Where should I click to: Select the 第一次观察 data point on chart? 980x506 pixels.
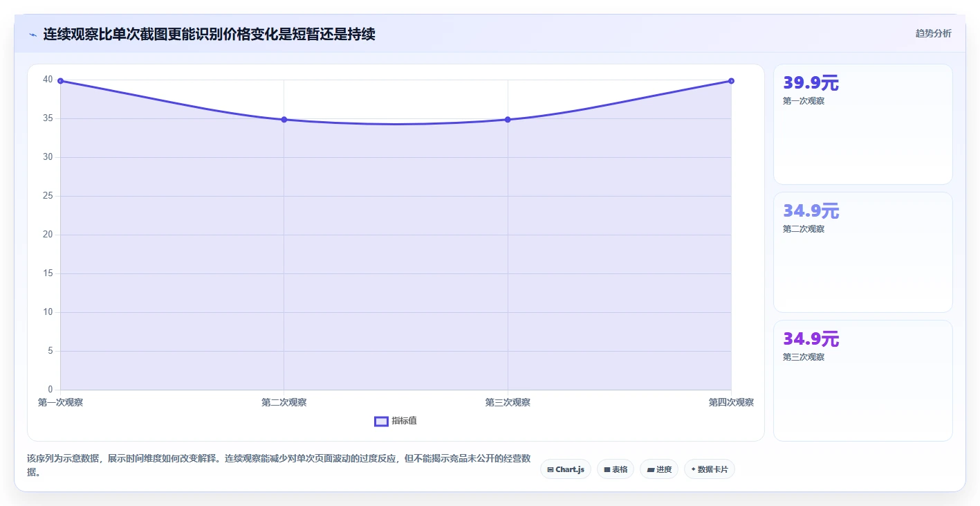61,81
